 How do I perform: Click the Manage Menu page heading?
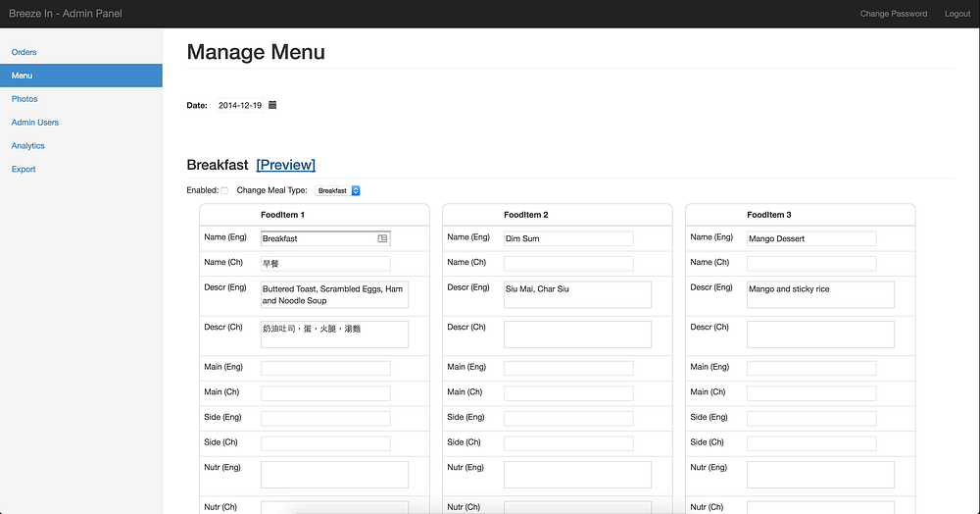(x=256, y=52)
